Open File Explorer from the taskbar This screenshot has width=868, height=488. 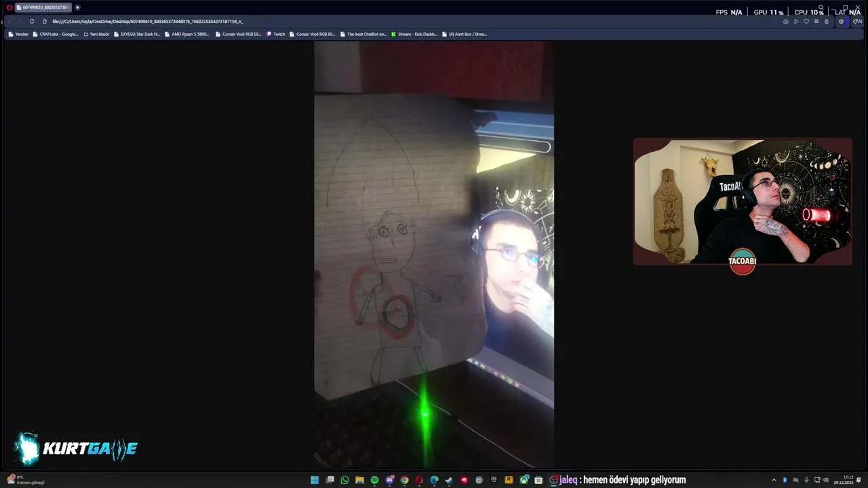click(x=359, y=480)
